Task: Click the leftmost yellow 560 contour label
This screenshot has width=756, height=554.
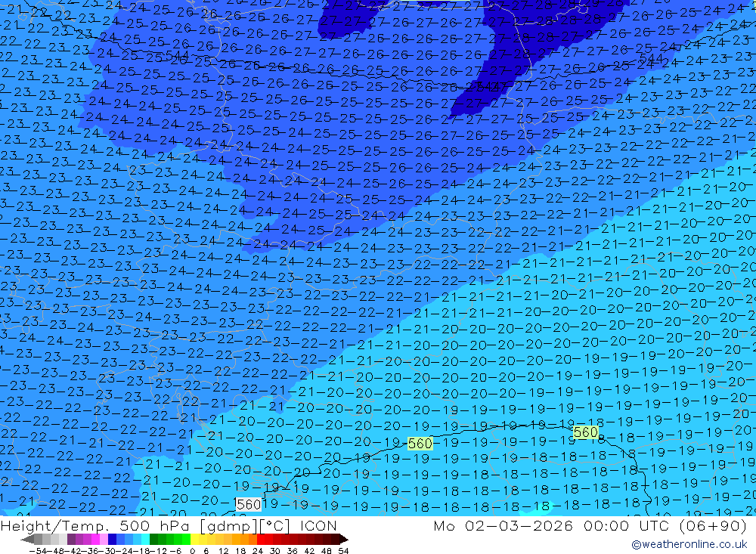Action: pyautogui.click(x=420, y=443)
